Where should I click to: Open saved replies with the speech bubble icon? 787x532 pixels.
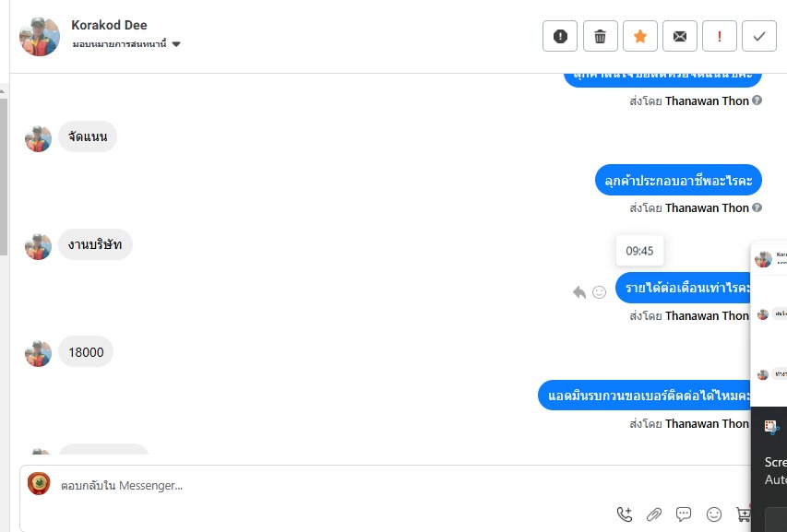(684, 514)
